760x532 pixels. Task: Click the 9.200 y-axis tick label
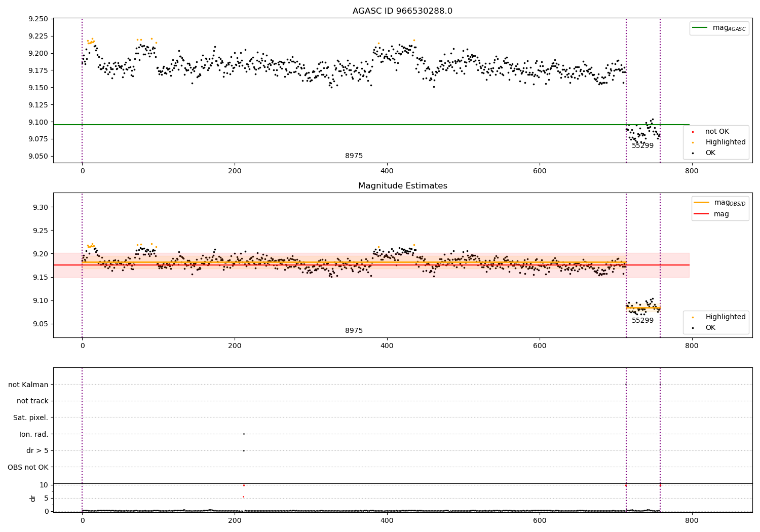[38, 53]
